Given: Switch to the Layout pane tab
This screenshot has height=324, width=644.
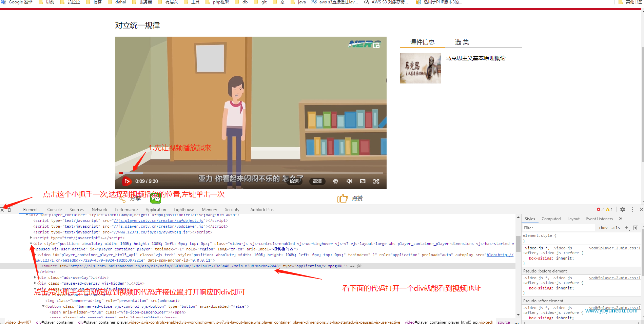Looking at the screenshot, I should pyautogui.click(x=573, y=219).
